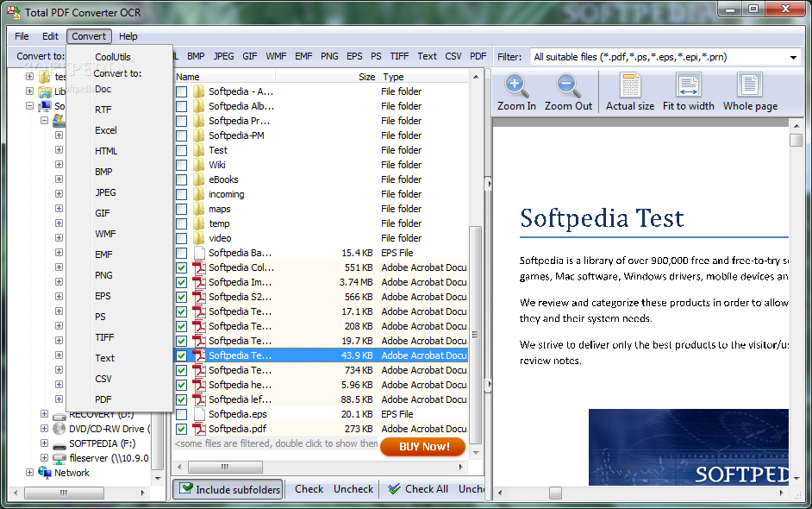Select the Fit to width icon

point(688,85)
